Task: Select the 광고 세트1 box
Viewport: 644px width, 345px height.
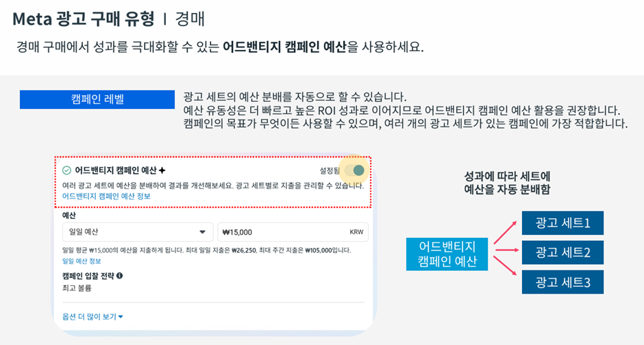Action: [562, 222]
